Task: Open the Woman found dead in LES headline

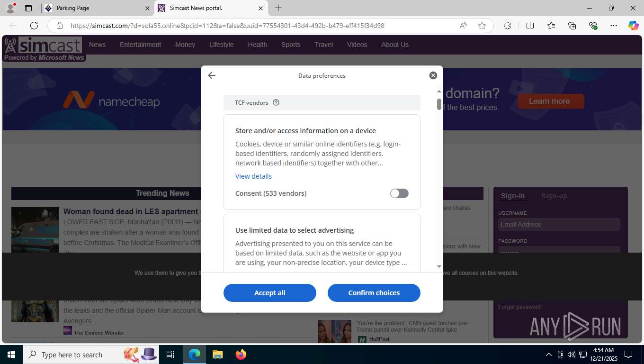Action: (131, 211)
